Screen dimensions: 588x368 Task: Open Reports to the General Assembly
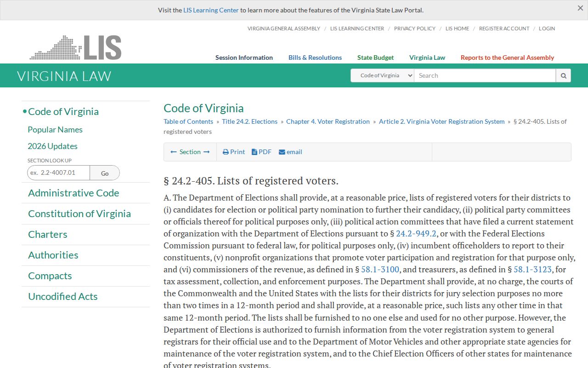[507, 57]
